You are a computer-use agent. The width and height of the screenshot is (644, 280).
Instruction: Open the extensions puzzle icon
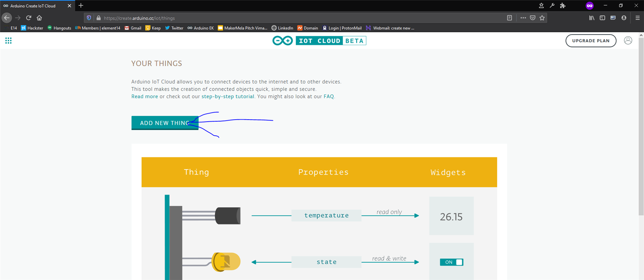(x=563, y=6)
